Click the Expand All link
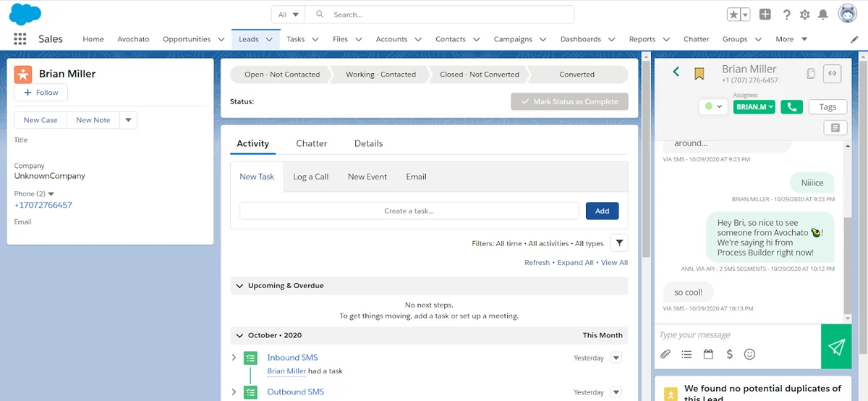This screenshot has height=401, width=868. point(575,263)
